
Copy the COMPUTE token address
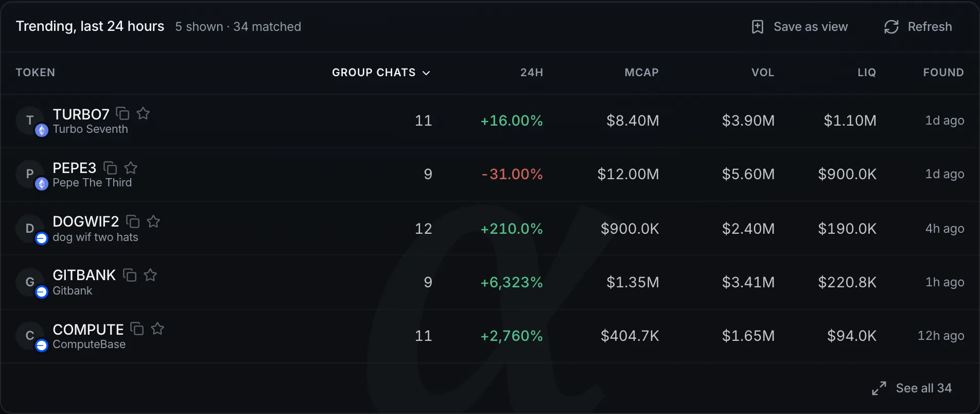pyautogui.click(x=137, y=329)
